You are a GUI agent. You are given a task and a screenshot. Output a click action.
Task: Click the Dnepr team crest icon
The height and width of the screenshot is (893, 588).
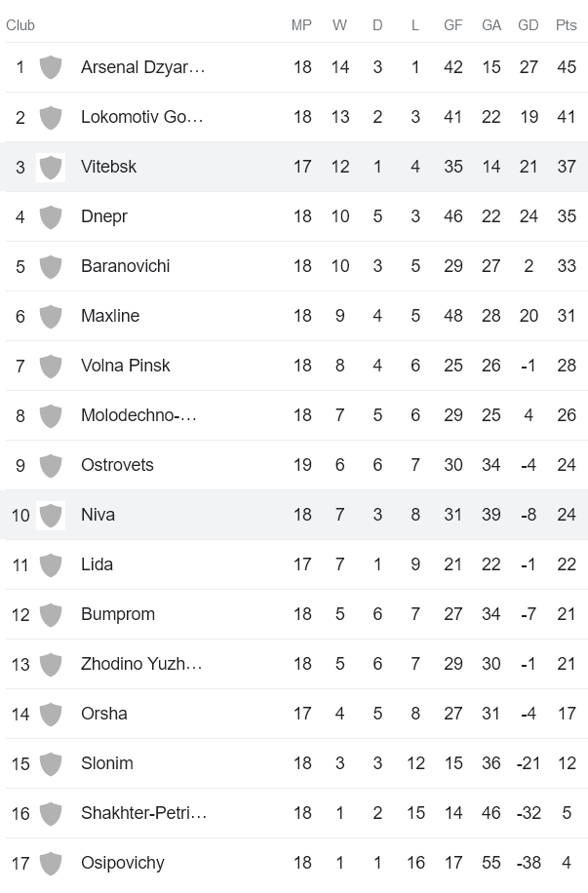51,216
